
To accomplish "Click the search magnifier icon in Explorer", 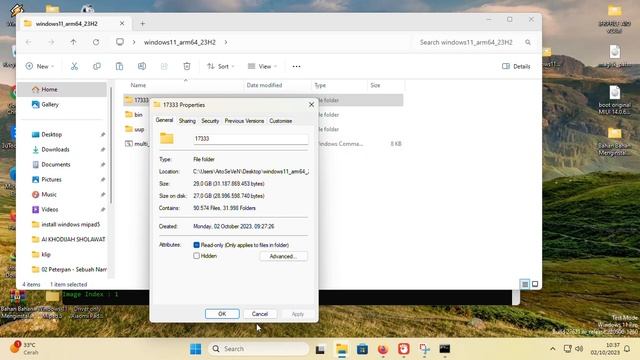I will [x=528, y=42].
